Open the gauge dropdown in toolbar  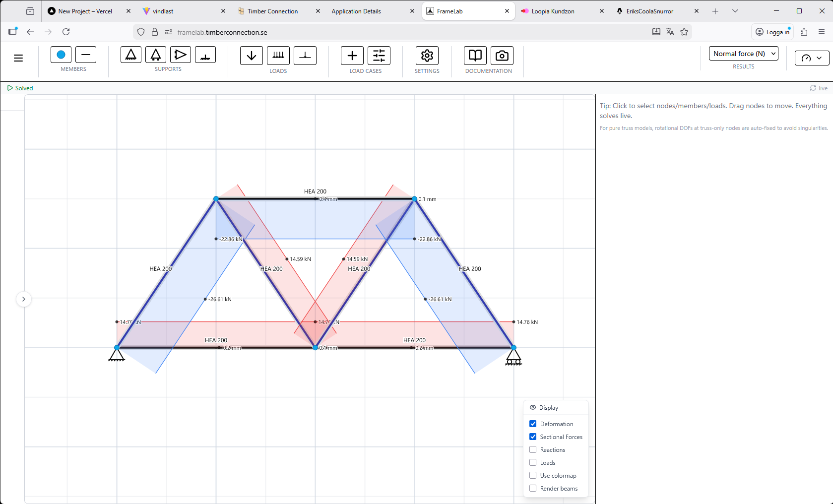pyautogui.click(x=812, y=58)
